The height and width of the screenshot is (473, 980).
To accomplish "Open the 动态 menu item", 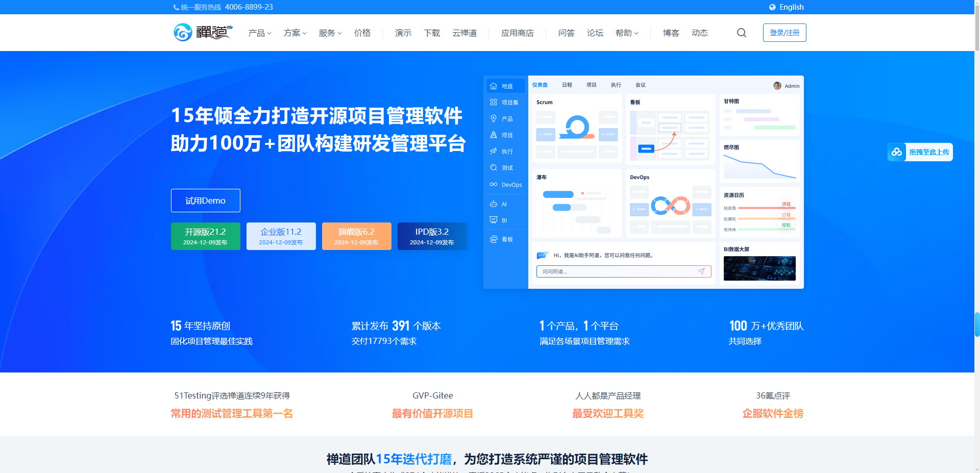I will tap(700, 33).
